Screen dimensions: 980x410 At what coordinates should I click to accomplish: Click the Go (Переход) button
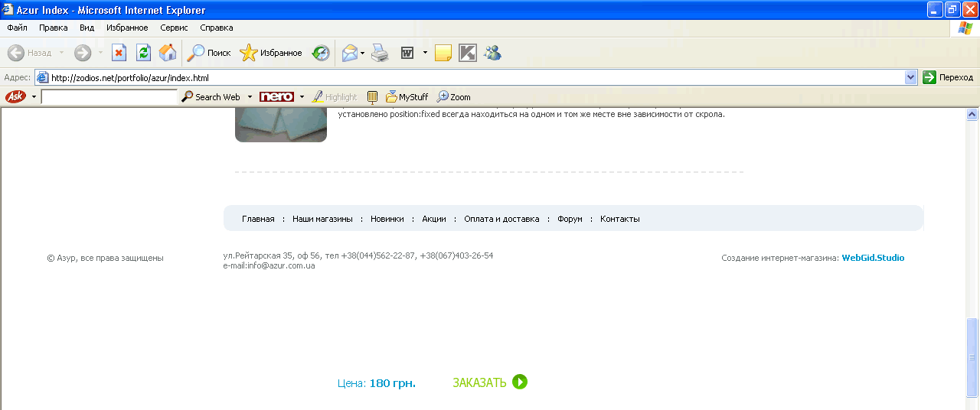[948, 77]
